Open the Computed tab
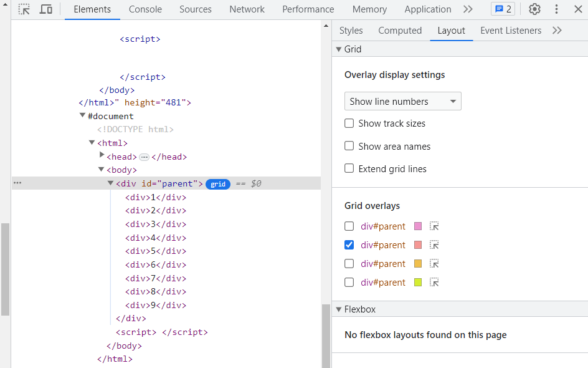588x368 pixels. coord(400,31)
